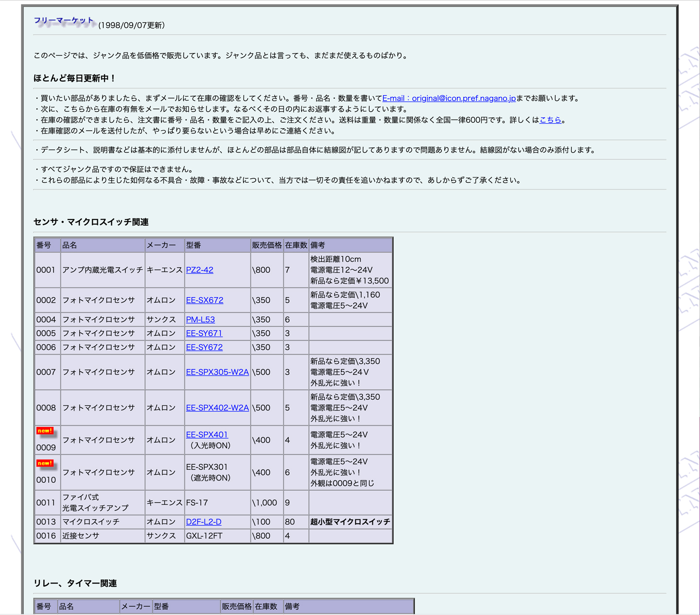Click the PM-L53 part link

point(200,320)
